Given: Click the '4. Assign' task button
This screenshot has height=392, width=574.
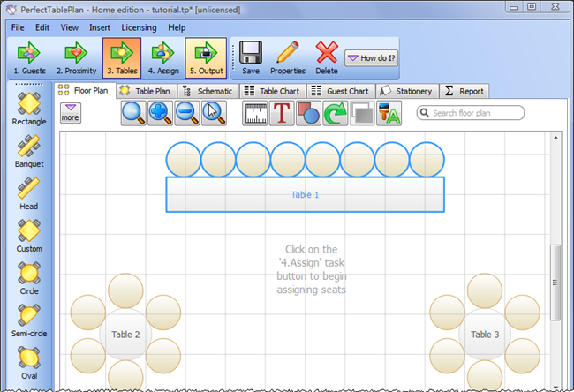Looking at the screenshot, I should click(164, 57).
